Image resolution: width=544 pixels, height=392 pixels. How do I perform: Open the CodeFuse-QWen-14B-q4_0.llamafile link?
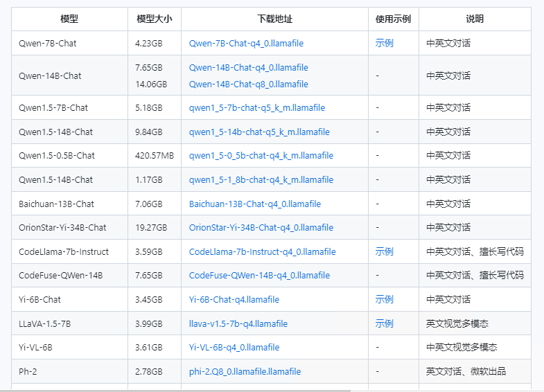pyautogui.click(x=259, y=276)
